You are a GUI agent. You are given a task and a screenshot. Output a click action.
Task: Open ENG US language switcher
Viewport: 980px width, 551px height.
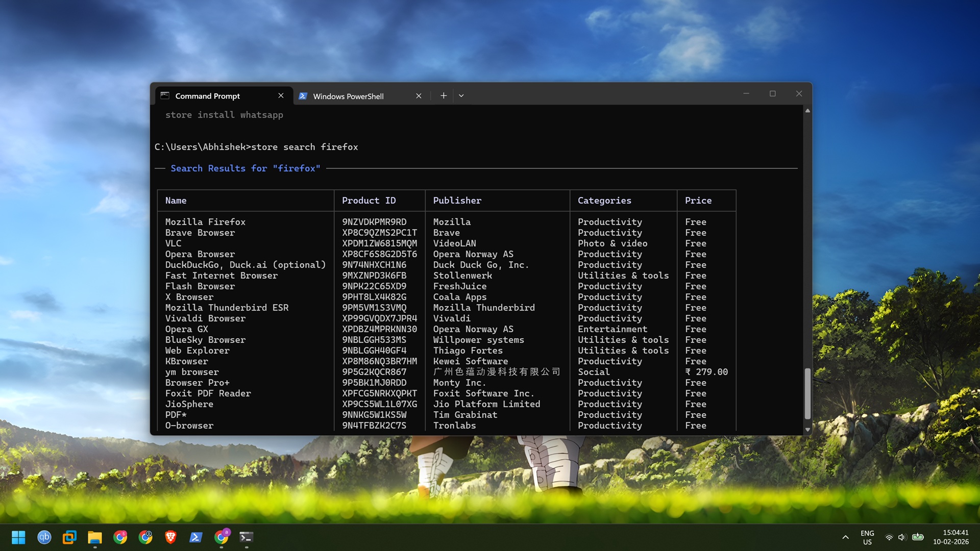[x=867, y=537]
